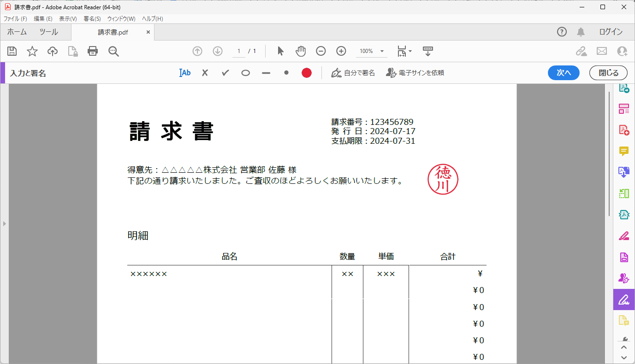The width and height of the screenshot is (635, 364).
Task: Star this file with the bookmark star icon
Action: [x=32, y=51]
